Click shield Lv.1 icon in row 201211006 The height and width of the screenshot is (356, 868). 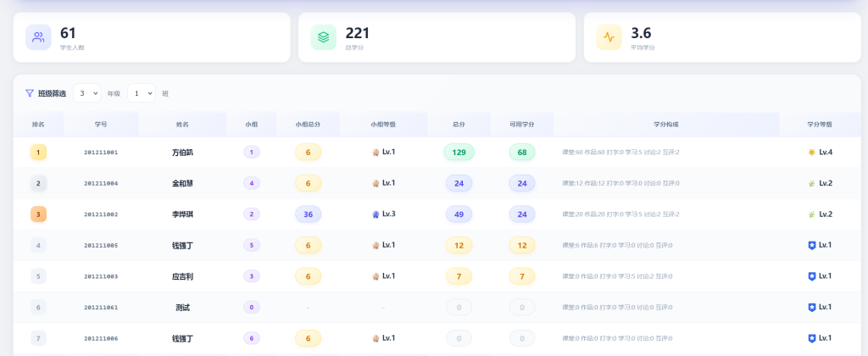point(812,337)
